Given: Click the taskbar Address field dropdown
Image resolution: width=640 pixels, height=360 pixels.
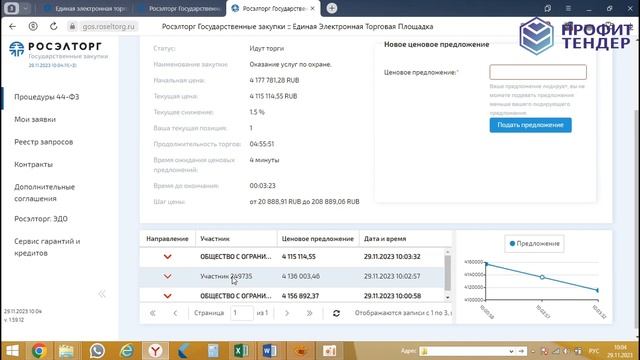Looking at the screenshot, I should tap(511, 351).
